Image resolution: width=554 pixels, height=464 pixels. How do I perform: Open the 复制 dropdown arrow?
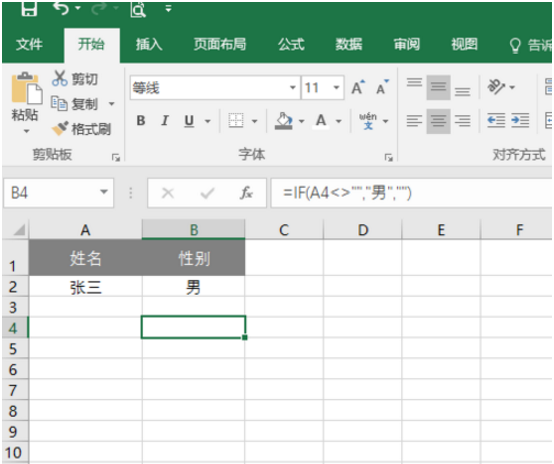pos(111,104)
